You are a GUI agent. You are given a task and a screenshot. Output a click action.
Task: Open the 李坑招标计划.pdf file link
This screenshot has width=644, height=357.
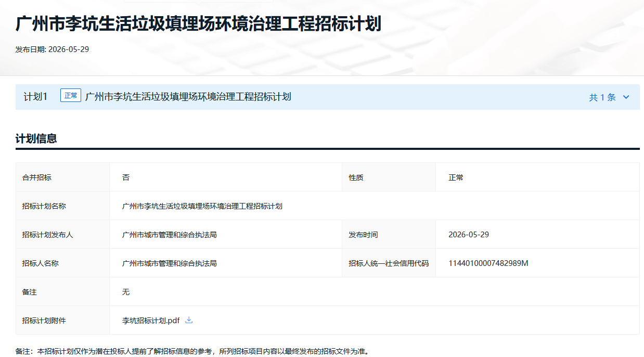[x=151, y=321]
